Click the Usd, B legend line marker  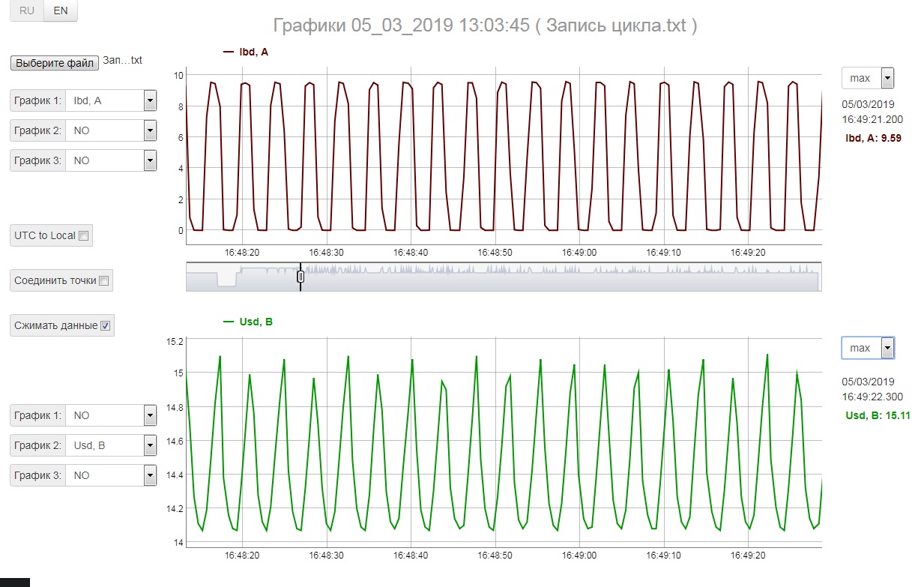click(229, 322)
